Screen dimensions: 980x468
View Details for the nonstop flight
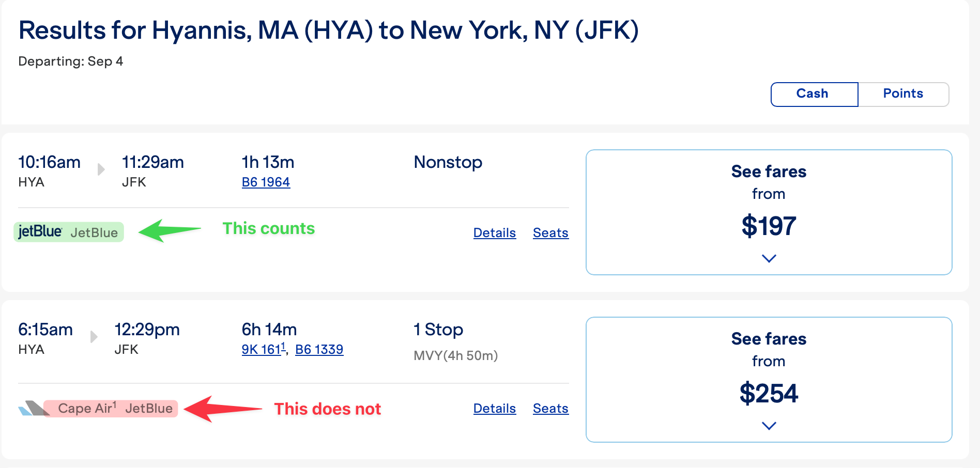pyautogui.click(x=494, y=233)
